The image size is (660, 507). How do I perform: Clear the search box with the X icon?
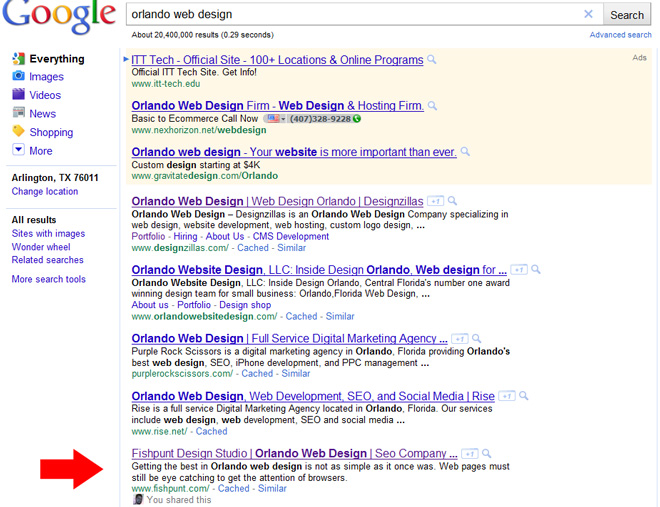pyautogui.click(x=588, y=14)
